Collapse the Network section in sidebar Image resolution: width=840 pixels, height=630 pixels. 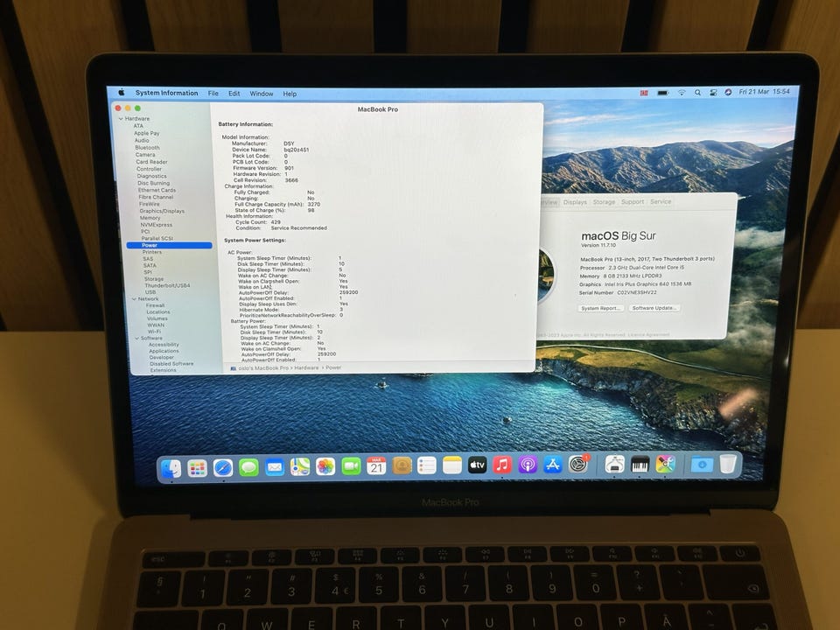pos(134,299)
